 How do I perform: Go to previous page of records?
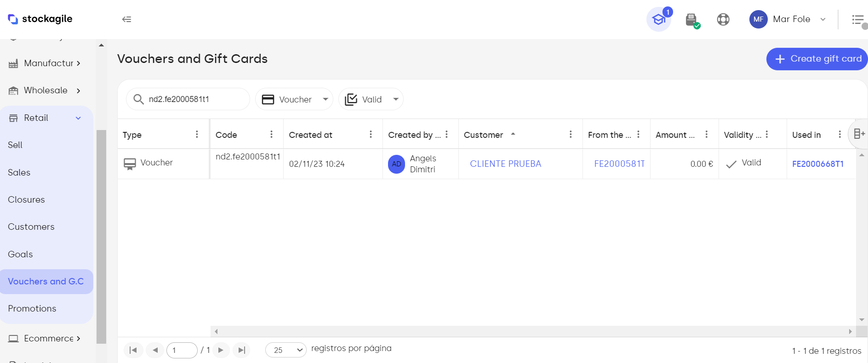pos(155,350)
